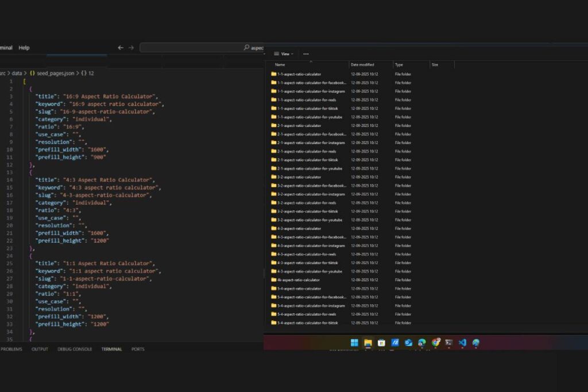Open Google Chrome from the taskbar

[436, 343]
